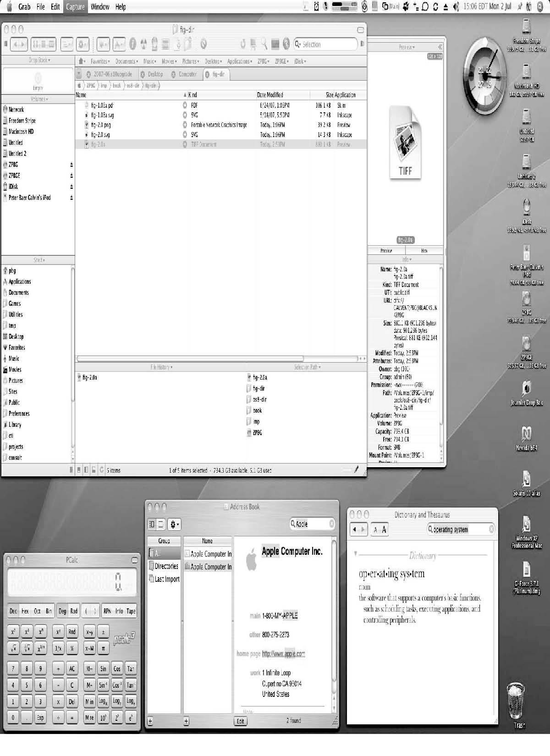Screen dimensions: 550x756
Task: Click the pencil icon in Path Finder status bar
Action: tap(356, 470)
